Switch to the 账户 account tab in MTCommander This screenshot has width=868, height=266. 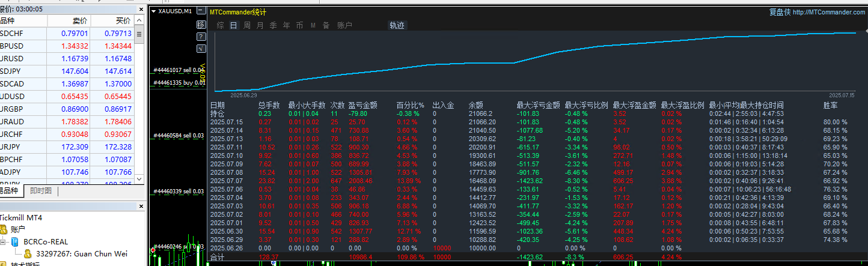[344, 25]
